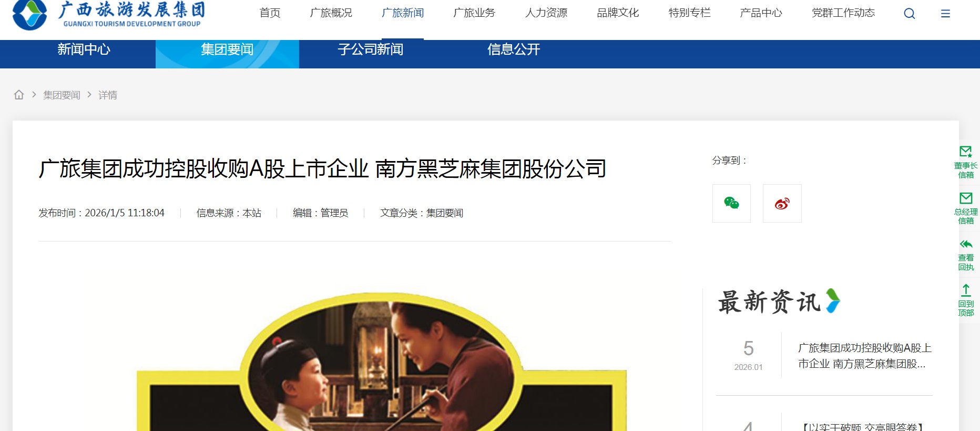Share article via Weibo icon

(782, 203)
